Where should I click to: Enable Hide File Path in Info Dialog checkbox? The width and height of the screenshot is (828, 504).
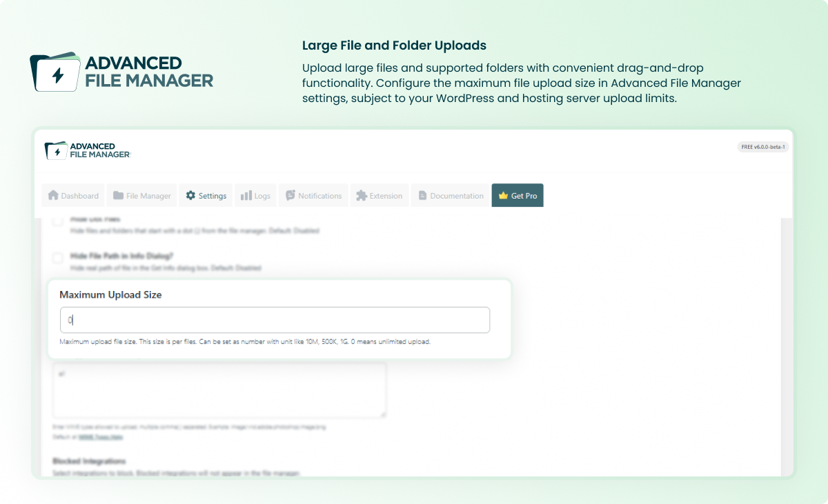[58, 258]
